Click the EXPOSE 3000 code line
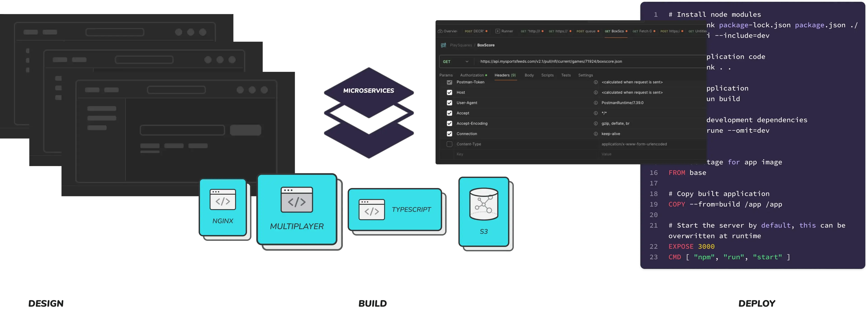The height and width of the screenshot is (310, 868). [x=691, y=247]
